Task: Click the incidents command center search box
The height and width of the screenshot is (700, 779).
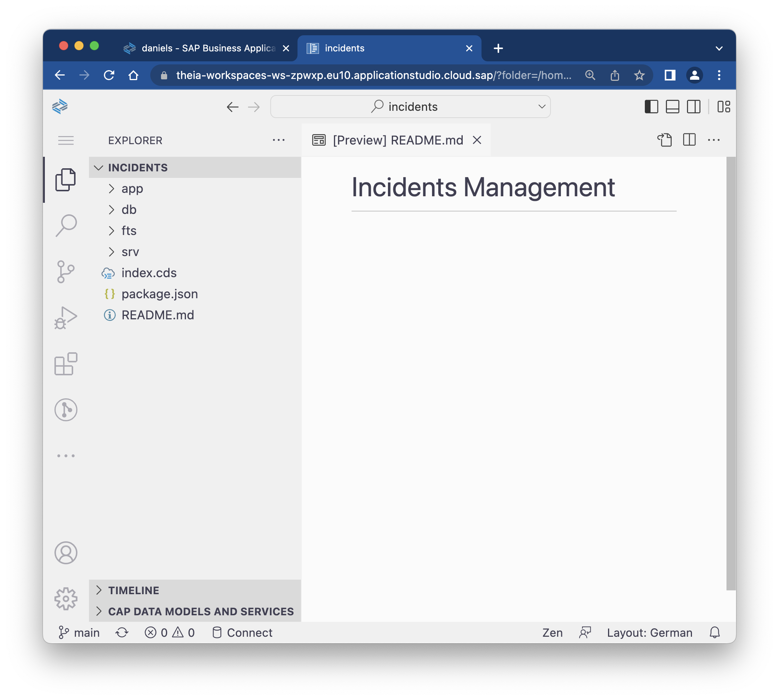Action: point(411,107)
